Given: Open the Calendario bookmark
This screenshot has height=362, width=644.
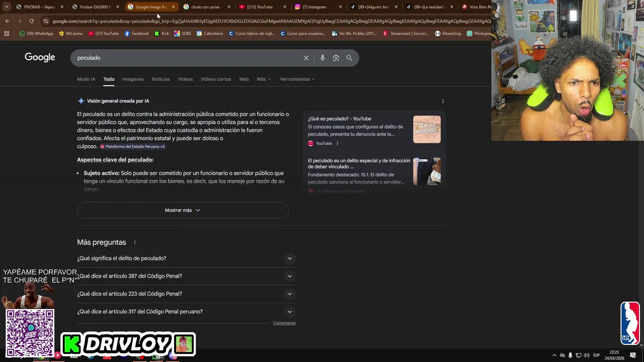Looking at the screenshot, I should tap(210, 34).
